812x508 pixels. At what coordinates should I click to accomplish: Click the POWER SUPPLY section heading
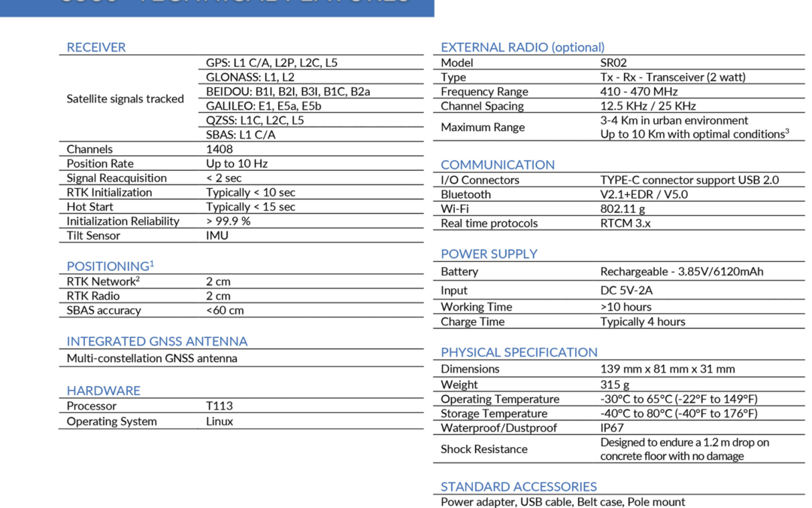tap(489, 254)
